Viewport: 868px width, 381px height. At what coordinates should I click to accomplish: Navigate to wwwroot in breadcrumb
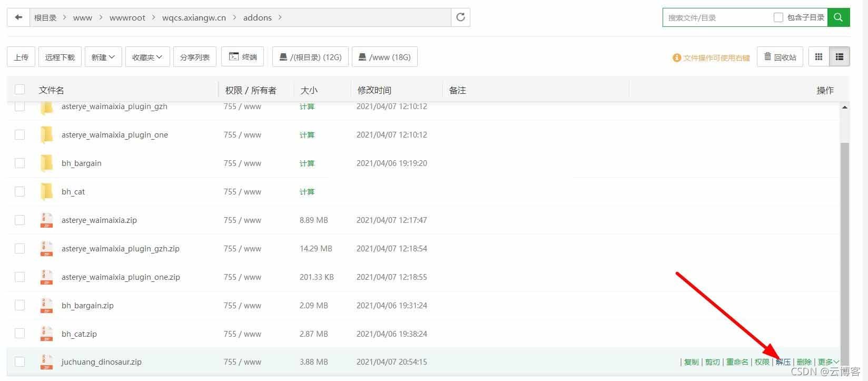(127, 17)
